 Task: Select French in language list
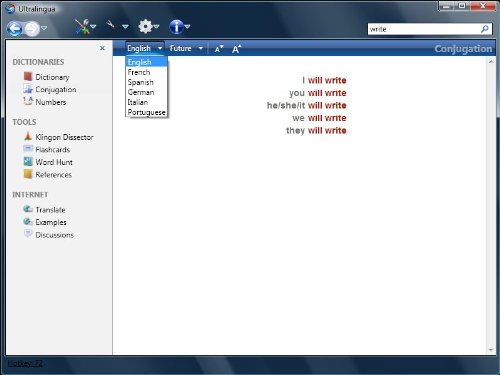(x=146, y=72)
